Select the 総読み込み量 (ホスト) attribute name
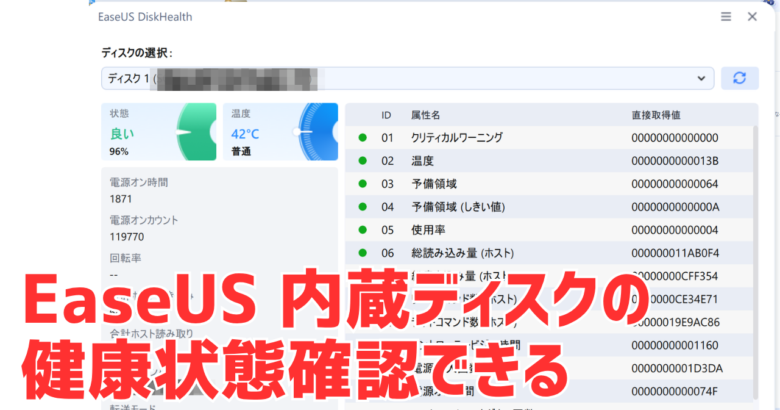 pos(463,253)
